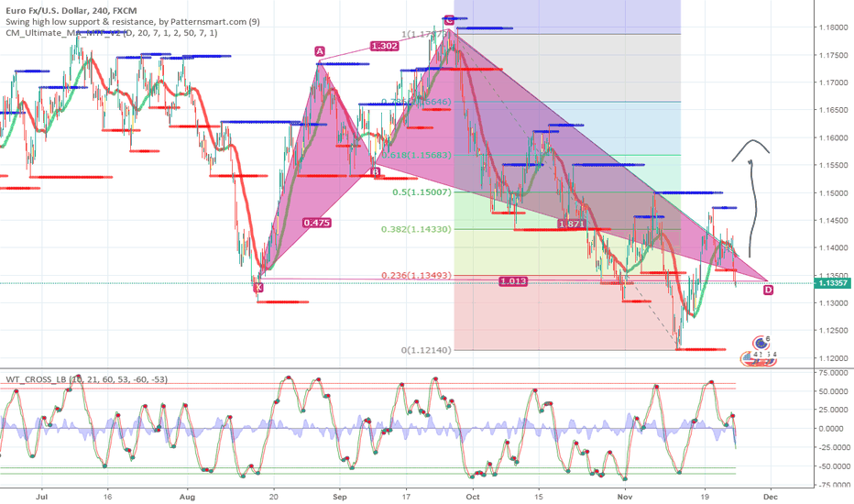
Task: Select harmonic pattern point C label
Action: [449, 20]
